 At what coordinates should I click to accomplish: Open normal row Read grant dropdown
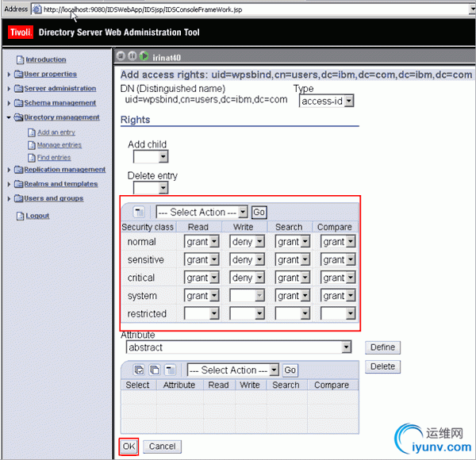click(202, 242)
